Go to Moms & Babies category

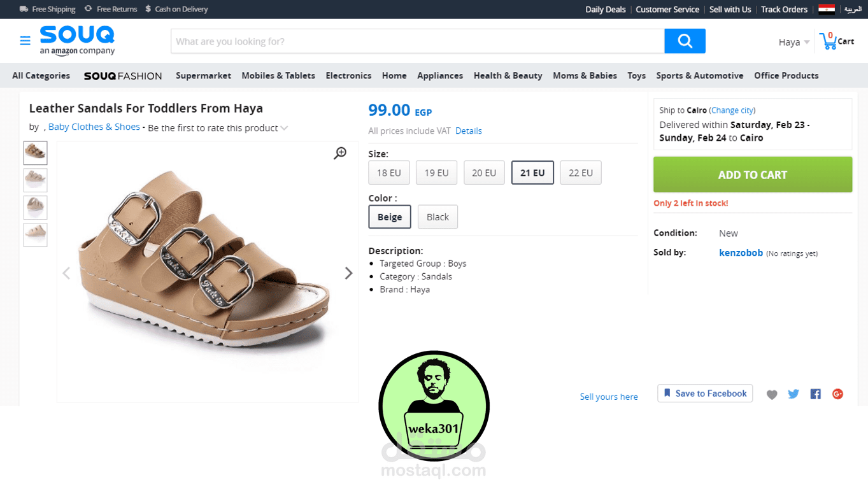[585, 76]
